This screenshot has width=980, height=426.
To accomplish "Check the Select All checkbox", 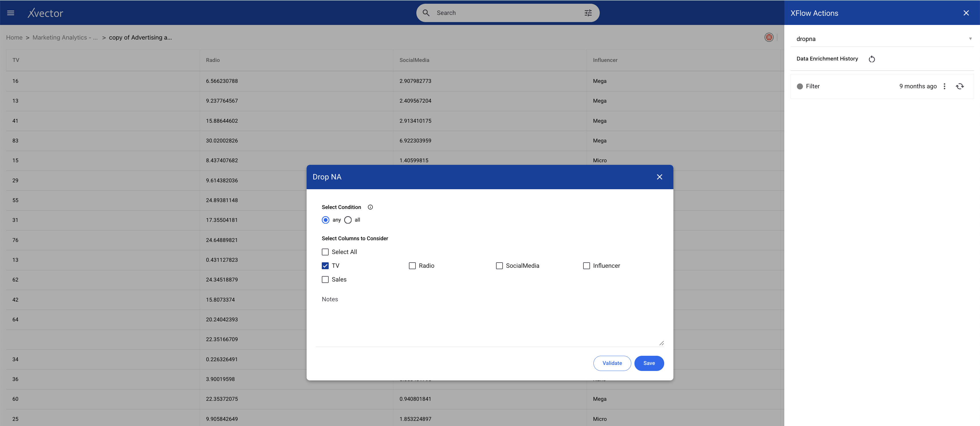I will click(325, 252).
